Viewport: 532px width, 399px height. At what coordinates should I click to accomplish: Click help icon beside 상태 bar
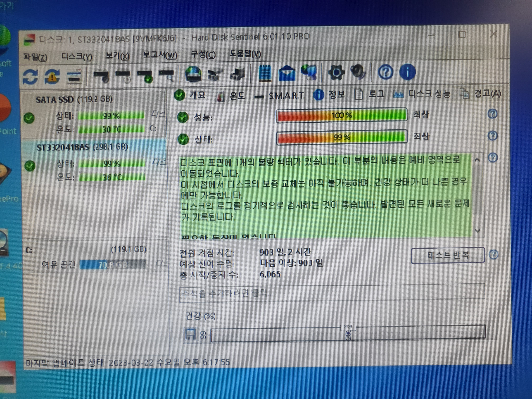pos(493,136)
